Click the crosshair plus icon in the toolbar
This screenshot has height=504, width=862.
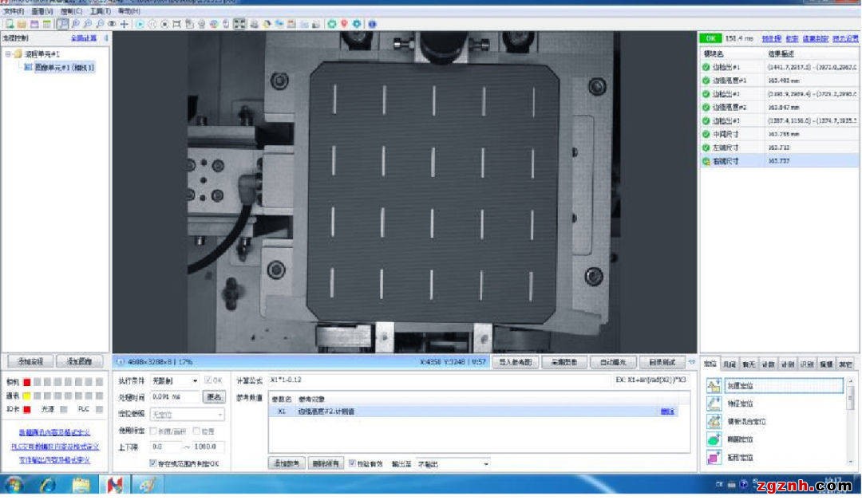pos(124,24)
